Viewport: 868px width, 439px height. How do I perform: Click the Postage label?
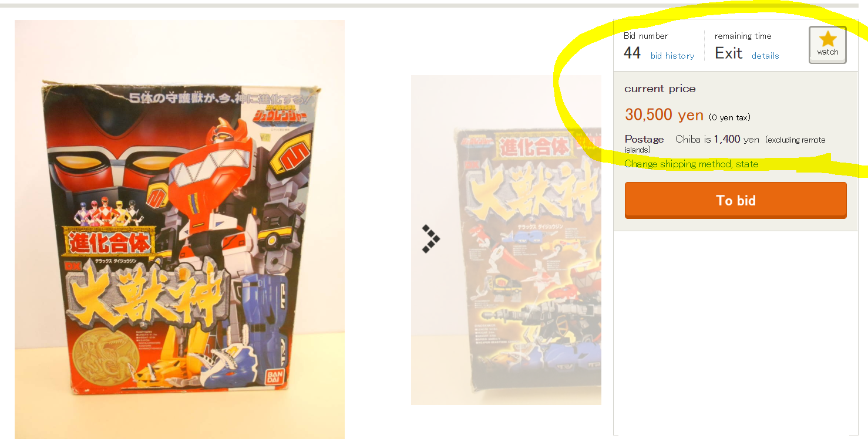point(644,139)
